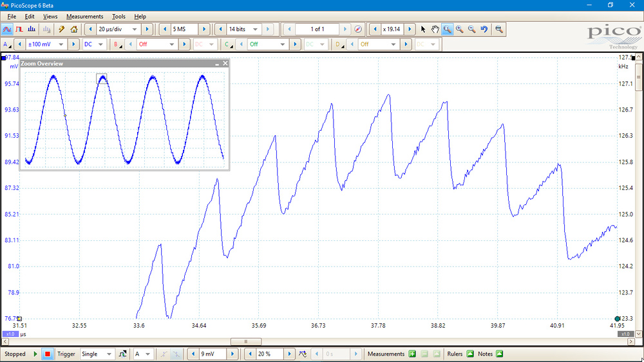Screen dimensions: 644x362
Task: Decrease the 20 % pre-trigger value
Action: pos(250,354)
